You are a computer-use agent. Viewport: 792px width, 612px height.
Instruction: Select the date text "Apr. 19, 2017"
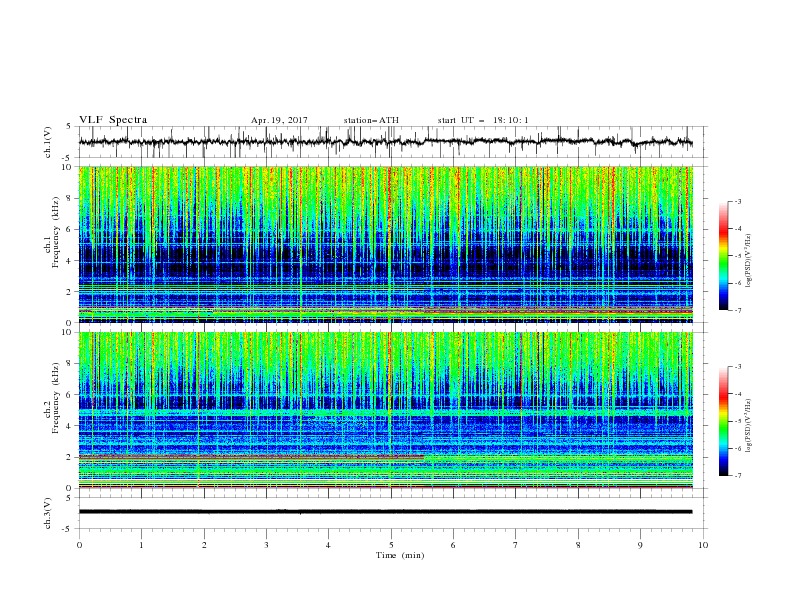(279, 120)
